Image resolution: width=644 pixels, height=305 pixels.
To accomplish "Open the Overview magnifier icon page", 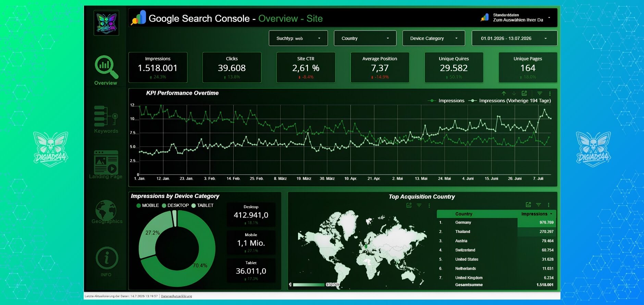I will (106, 67).
